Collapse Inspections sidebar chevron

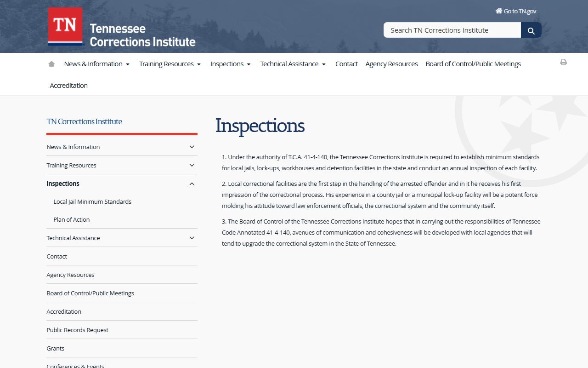pos(192,184)
